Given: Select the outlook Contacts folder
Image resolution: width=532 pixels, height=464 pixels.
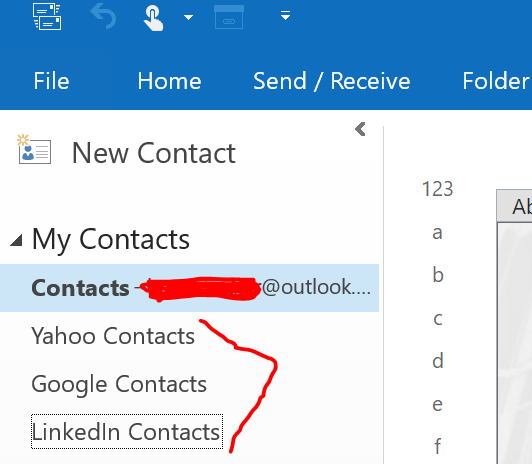Looking at the screenshot, I should click(x=189, y=288).
